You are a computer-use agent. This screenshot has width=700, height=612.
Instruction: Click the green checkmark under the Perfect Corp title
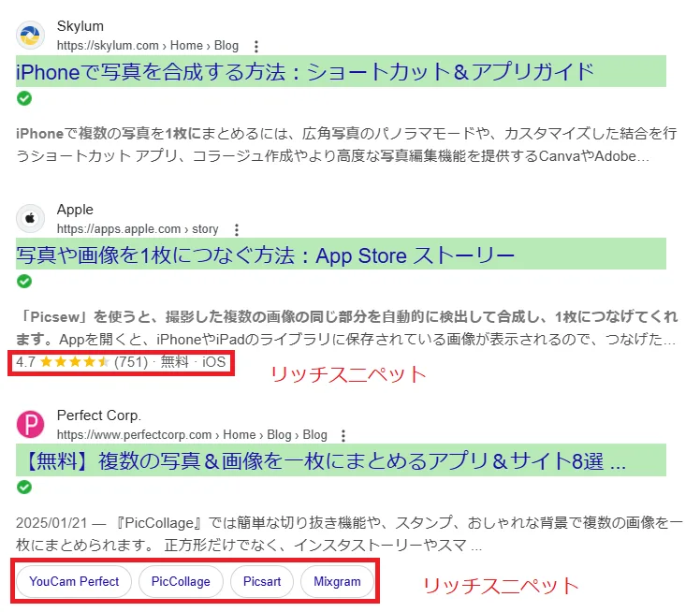pos(24,487)
